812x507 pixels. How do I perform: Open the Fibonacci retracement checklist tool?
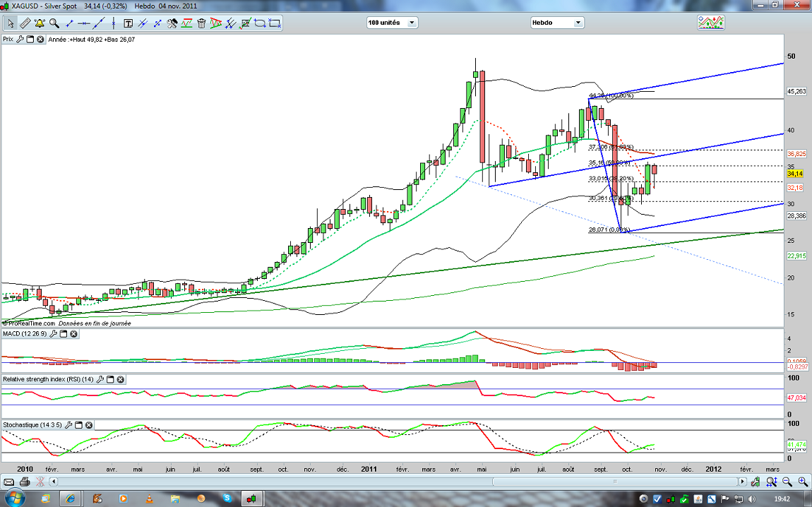(x=246, y=23)
